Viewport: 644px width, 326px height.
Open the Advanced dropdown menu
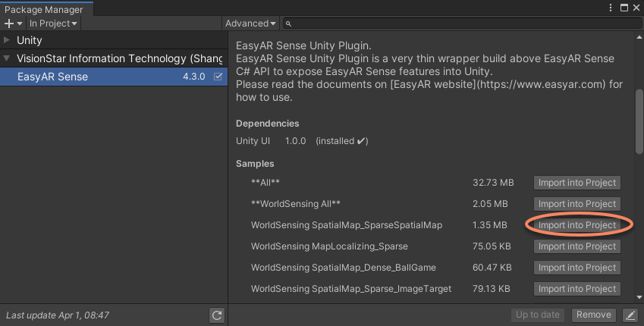click(250, 24)
